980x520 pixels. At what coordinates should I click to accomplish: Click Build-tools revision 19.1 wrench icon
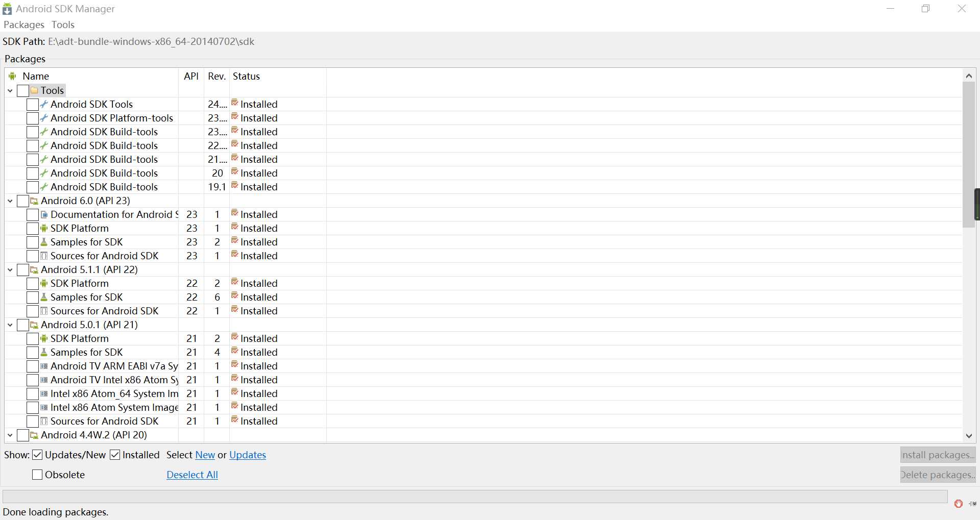coord(44,187)
